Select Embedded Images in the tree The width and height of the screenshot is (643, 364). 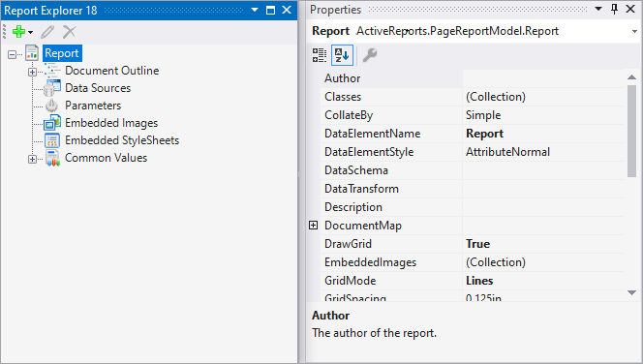click(111, 123)
